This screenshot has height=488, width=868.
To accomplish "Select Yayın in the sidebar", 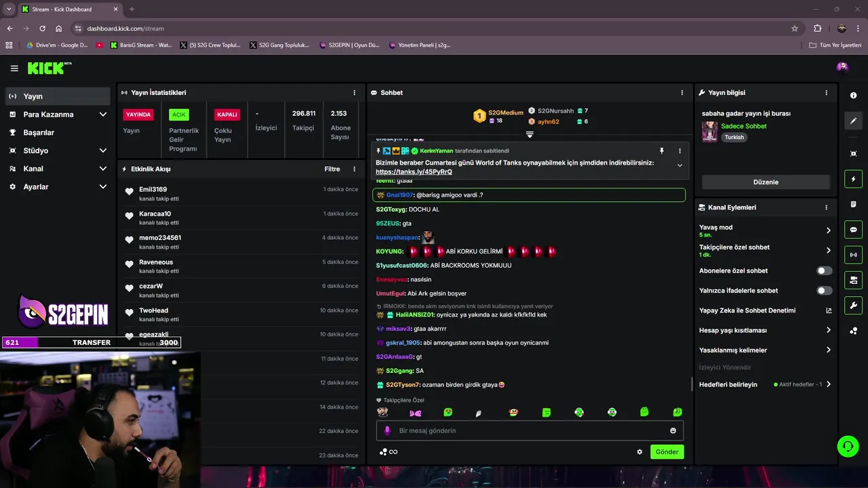I will (58, 96).
